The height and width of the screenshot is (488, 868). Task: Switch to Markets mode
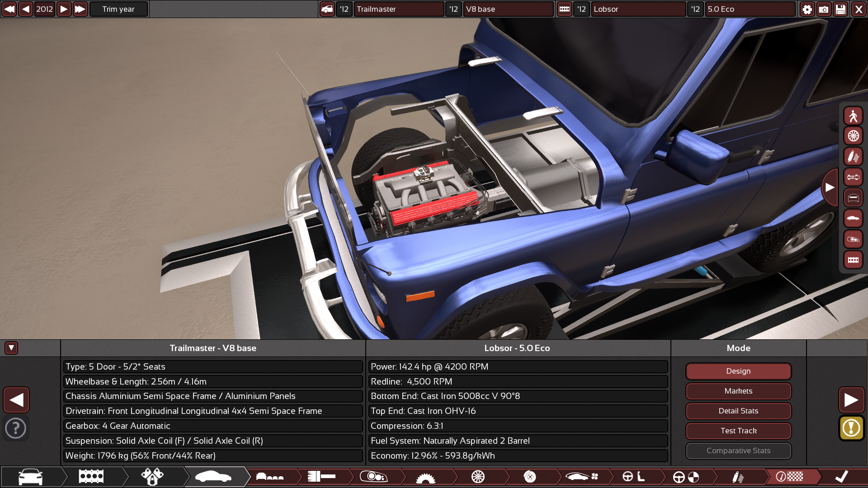738,391
